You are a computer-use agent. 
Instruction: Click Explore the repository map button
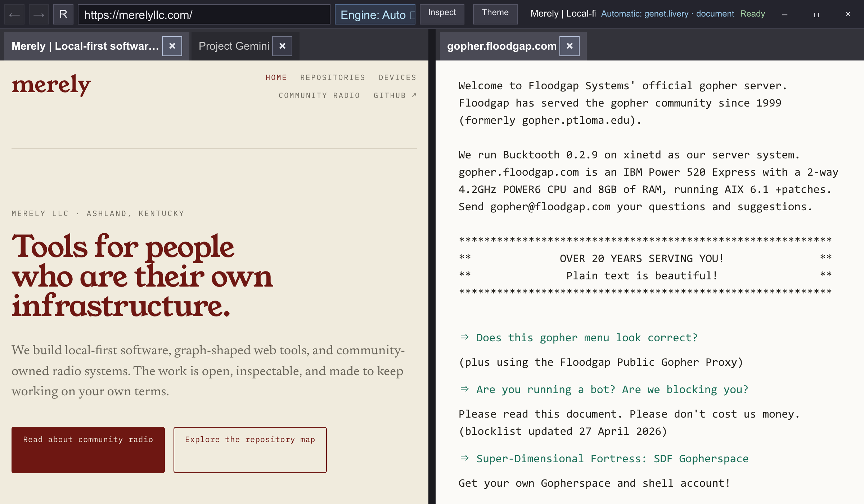(x=250, y=450)
